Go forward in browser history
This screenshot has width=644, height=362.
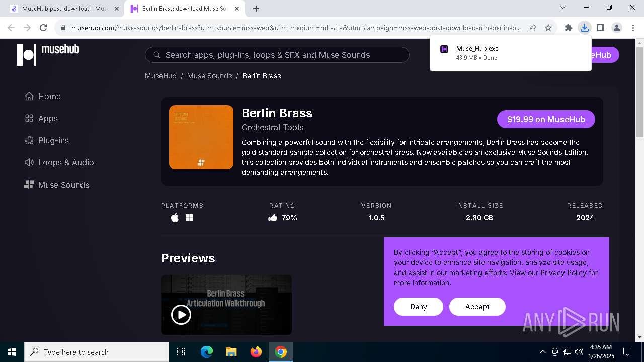[27, 28]
